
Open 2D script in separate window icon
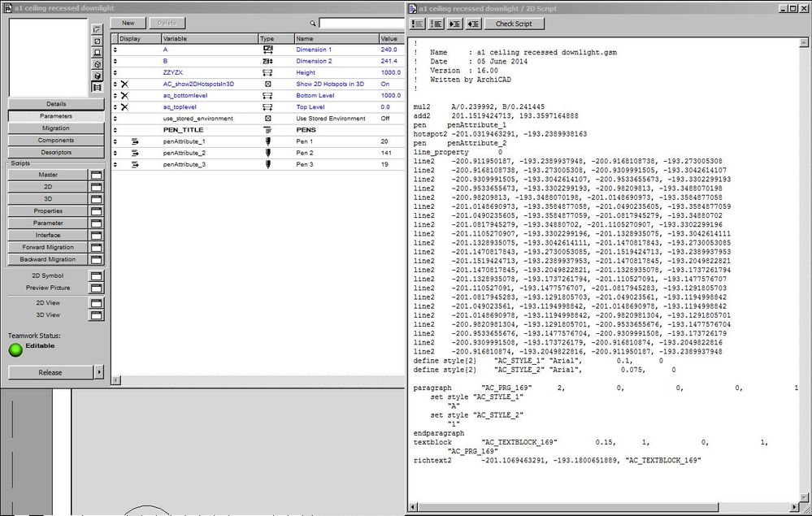(97, 187)
